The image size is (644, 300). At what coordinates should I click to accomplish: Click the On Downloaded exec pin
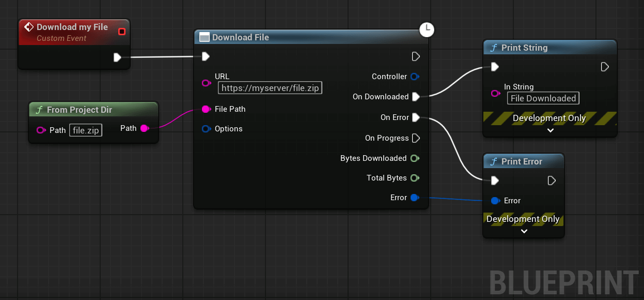click(416, 97)
